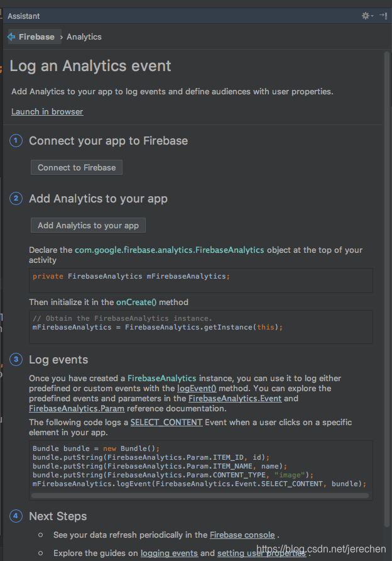Expand the Next Steps section header
The width and height of the screenshot is (392, 561).
click(x=58, y=516)
